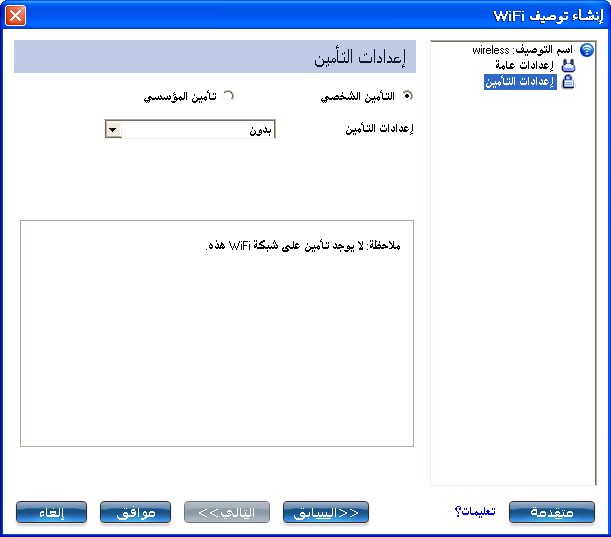Image resolution: width=611 pixels, height=537 pixels.
Task: Open the security settings dropdown arrow
Action: pyautogui.click(x=113, y=129)
